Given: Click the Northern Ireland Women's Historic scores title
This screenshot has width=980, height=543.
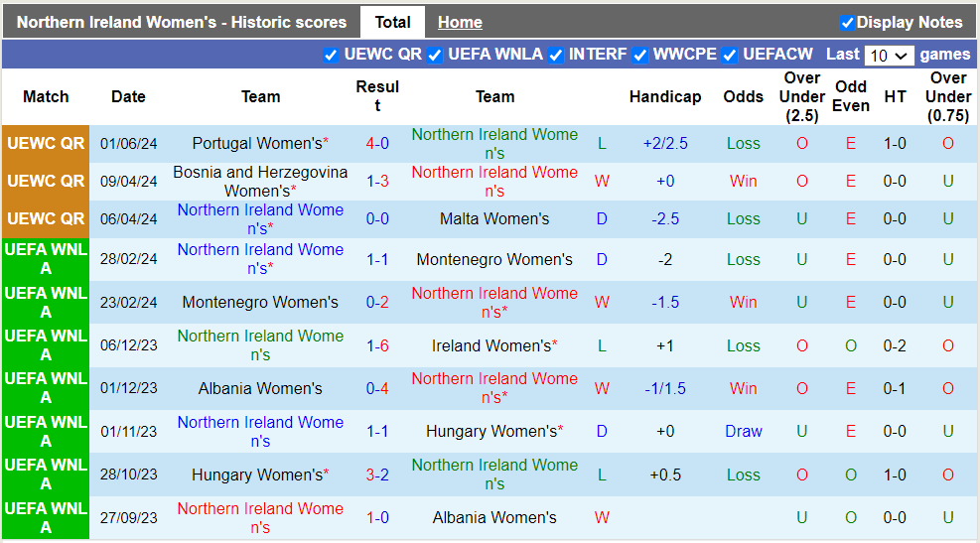Looking at the screenshot, I should [182, 23].
